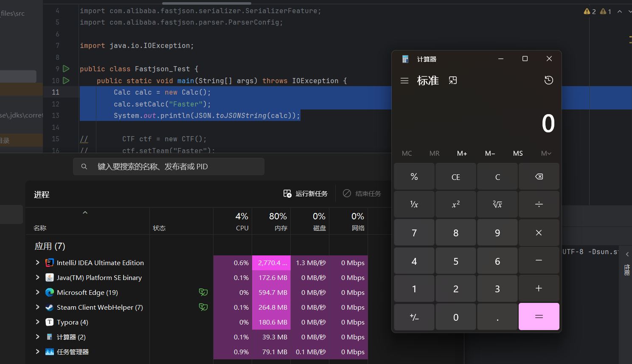Collapse the column sort chevron above 名称
Image resolution: width=632 pixels, height=364 pixels.
click(x=85, y=213)
